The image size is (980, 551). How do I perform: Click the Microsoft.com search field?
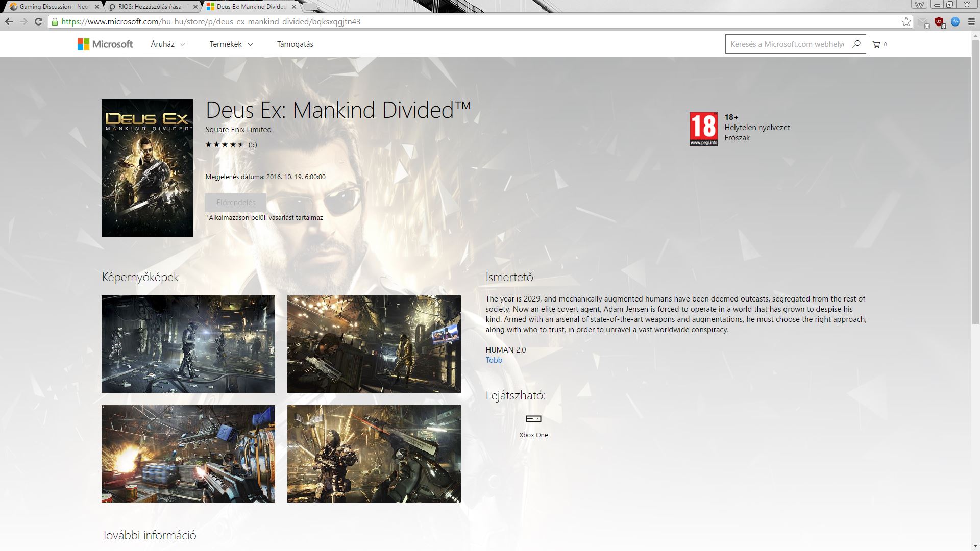point(786,44)
